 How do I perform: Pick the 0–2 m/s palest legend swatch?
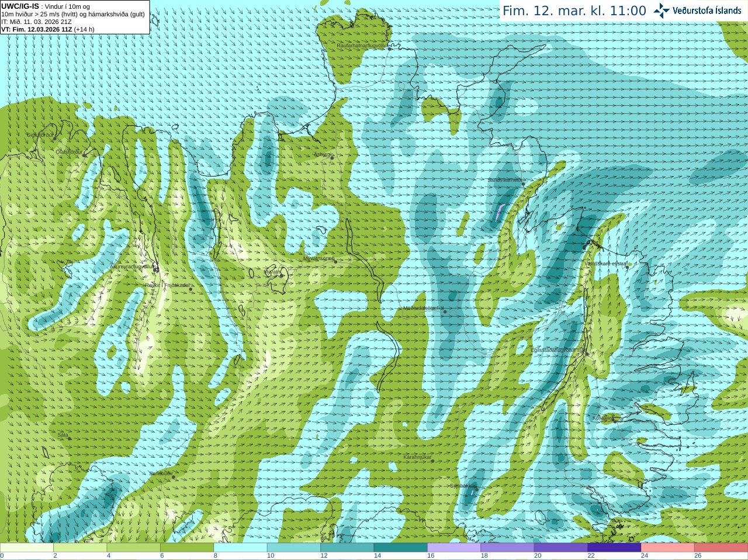pyautogui.click(x=27, y=548)
